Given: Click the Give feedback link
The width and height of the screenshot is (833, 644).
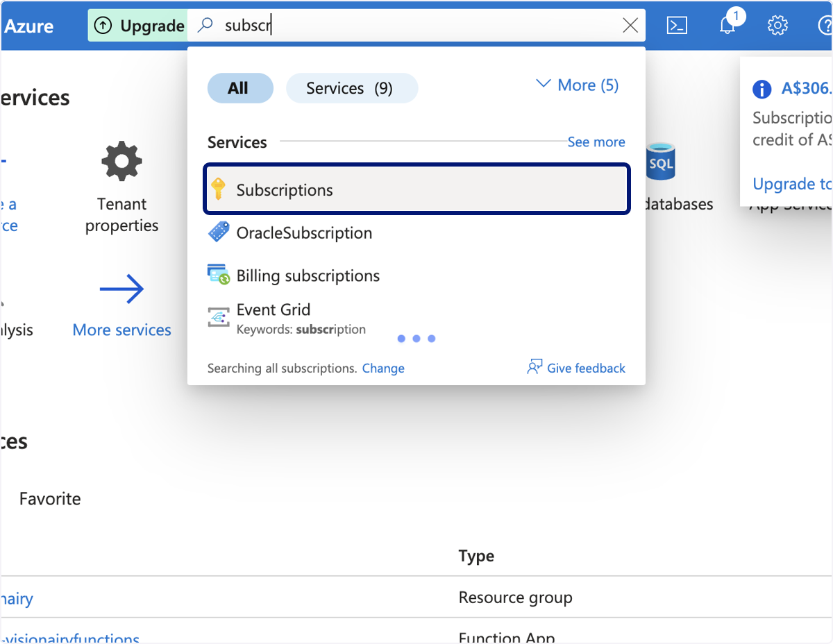Looking at the screenshot, I should tap(586, 368).
